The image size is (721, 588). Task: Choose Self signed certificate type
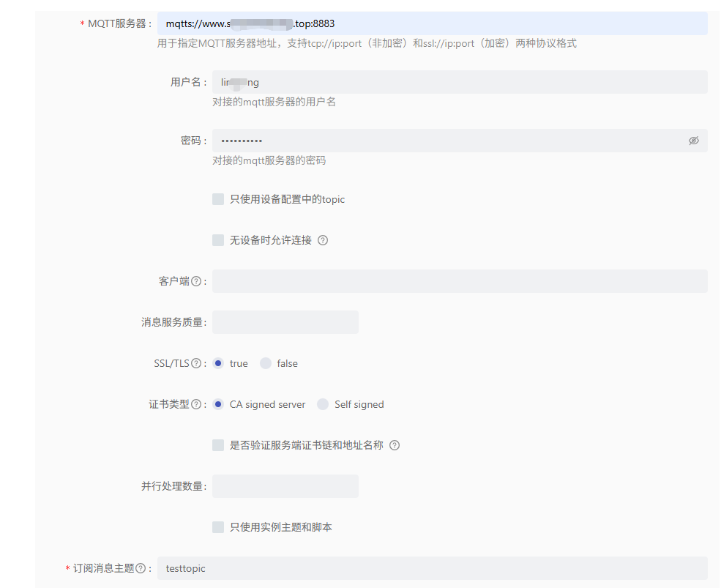pyautogui.click(x=323, y=404)
